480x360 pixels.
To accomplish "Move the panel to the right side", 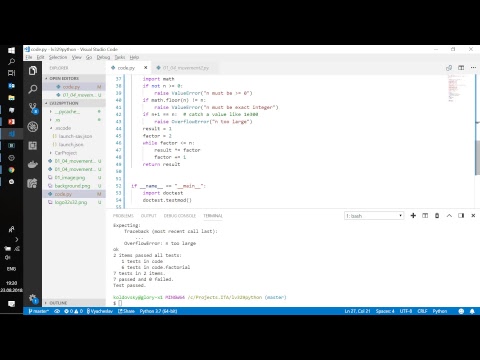I will click(x=461, y=216).
